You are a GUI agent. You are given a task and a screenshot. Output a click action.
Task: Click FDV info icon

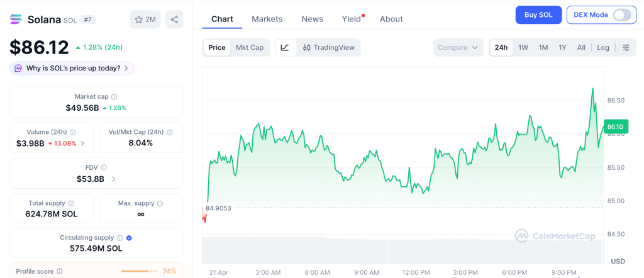coord(104,168)
